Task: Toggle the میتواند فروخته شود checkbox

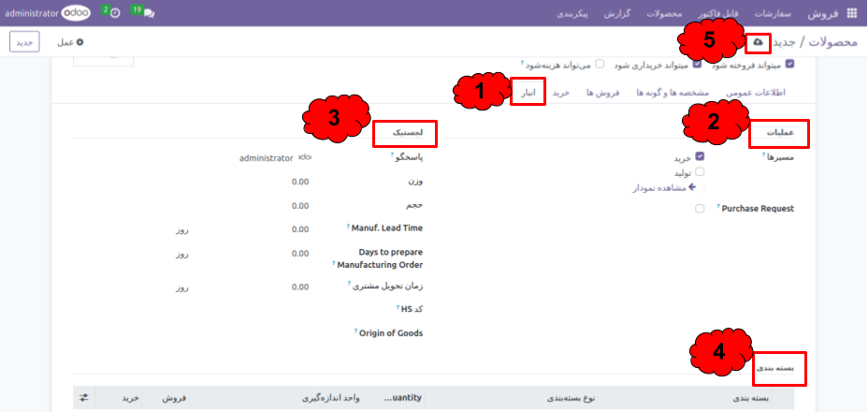Action: [x=790, y=64]
